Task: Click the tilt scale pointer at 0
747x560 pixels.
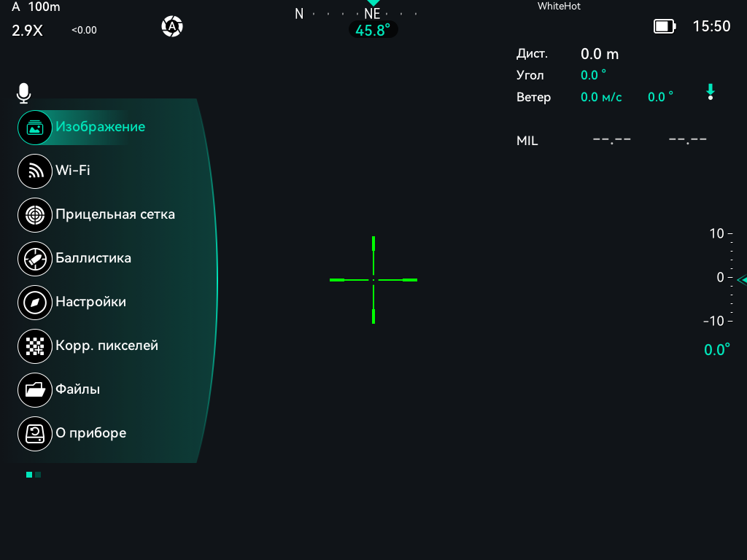Action: [x=742, y=280]
